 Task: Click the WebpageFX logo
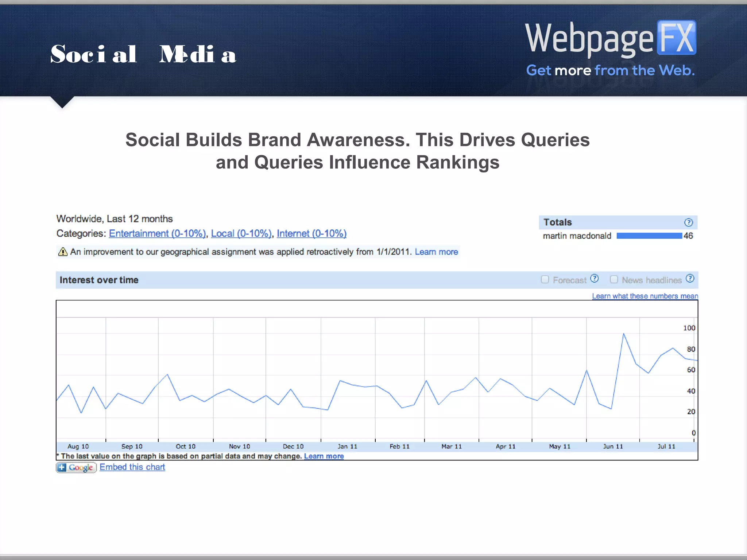pos(611,39)
